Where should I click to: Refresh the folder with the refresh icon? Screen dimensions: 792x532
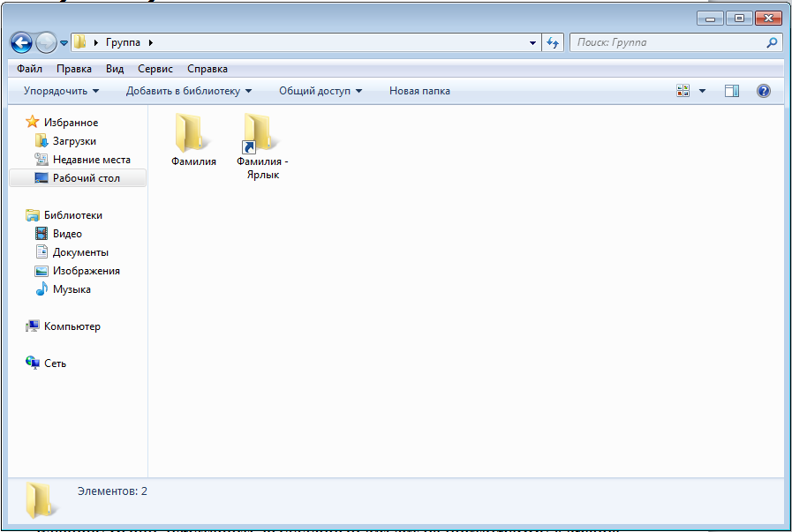(x=553, y=43)
